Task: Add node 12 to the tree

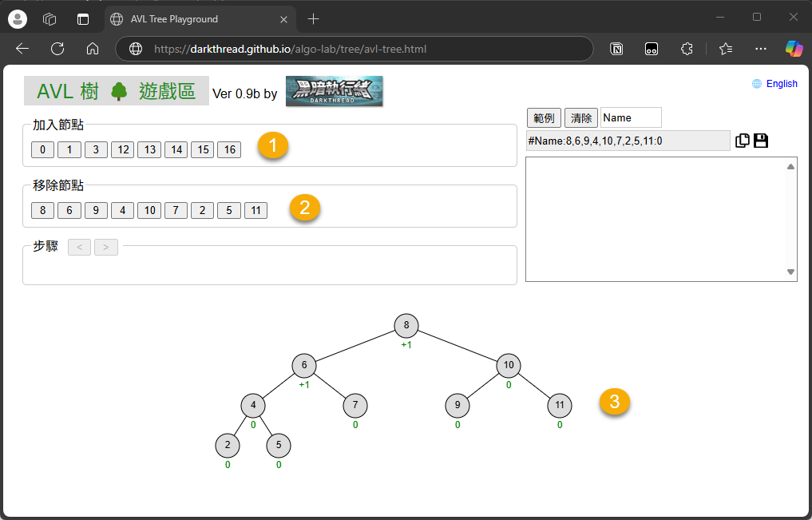Action: tap(122, 149)
